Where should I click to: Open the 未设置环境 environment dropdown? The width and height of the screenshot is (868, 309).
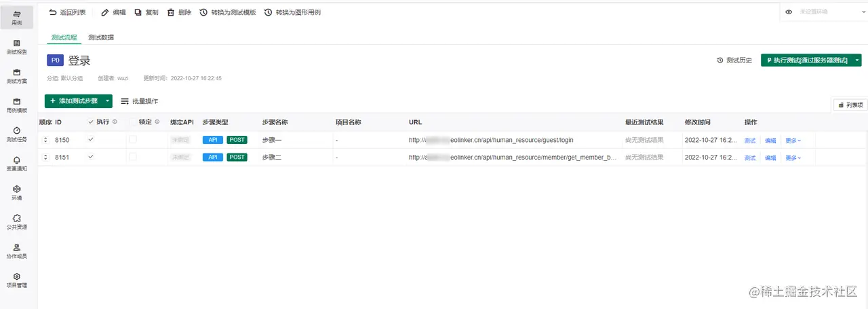(831, 12)
